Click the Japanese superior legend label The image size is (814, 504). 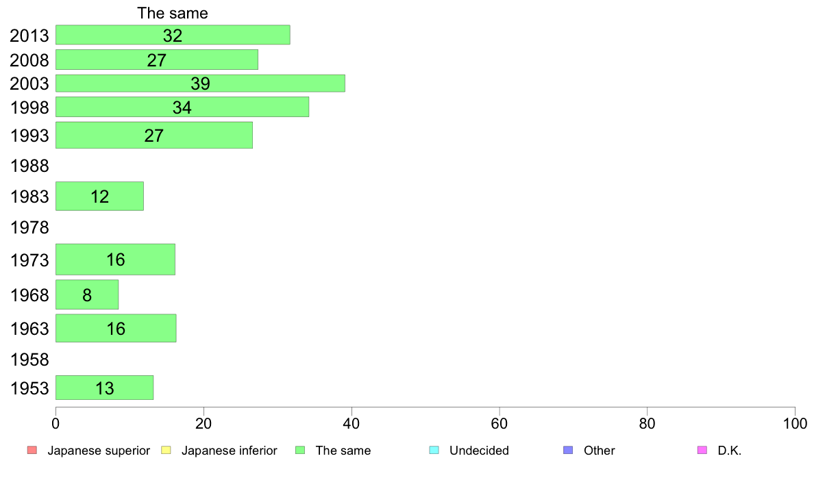[x=99, y=451]
